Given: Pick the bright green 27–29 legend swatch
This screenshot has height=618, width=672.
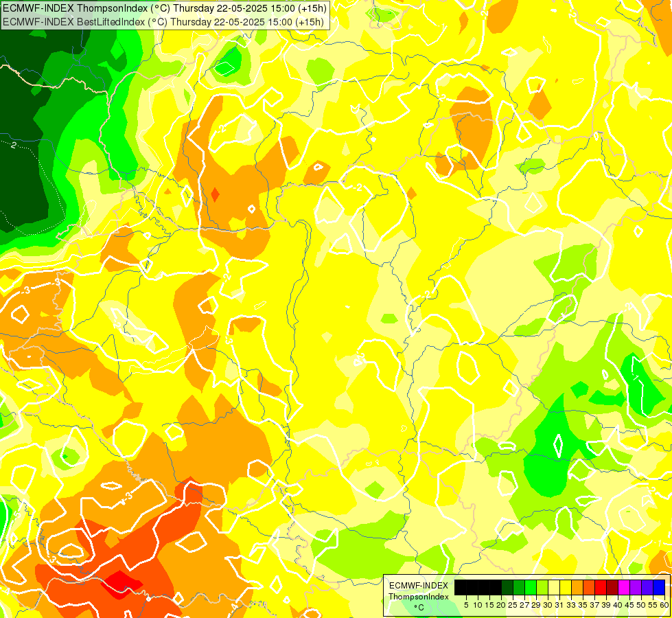Looking at the screenshot, I should pyautogui.click(x=531, y=588).
